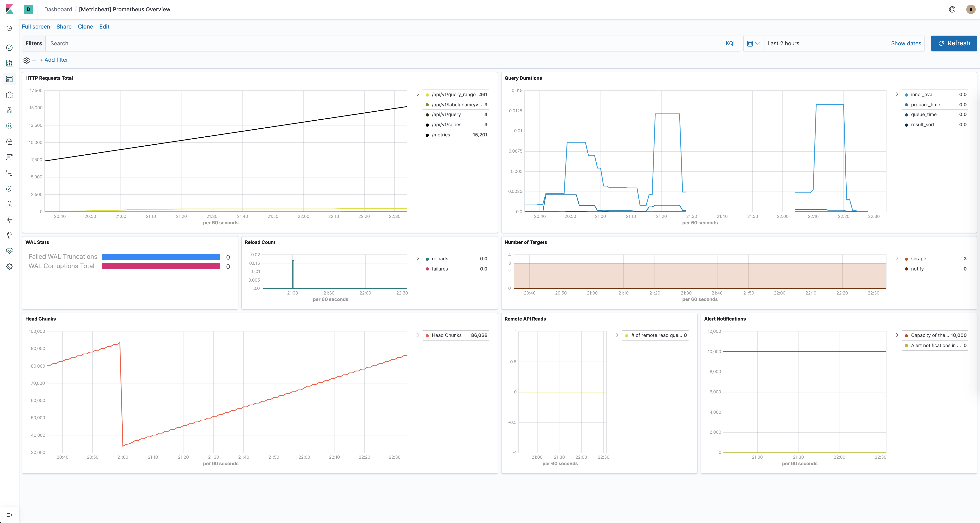Viewport: 980px width, 523px height.
Task: Click Show dates in the time picker
Action: [906, 43]
